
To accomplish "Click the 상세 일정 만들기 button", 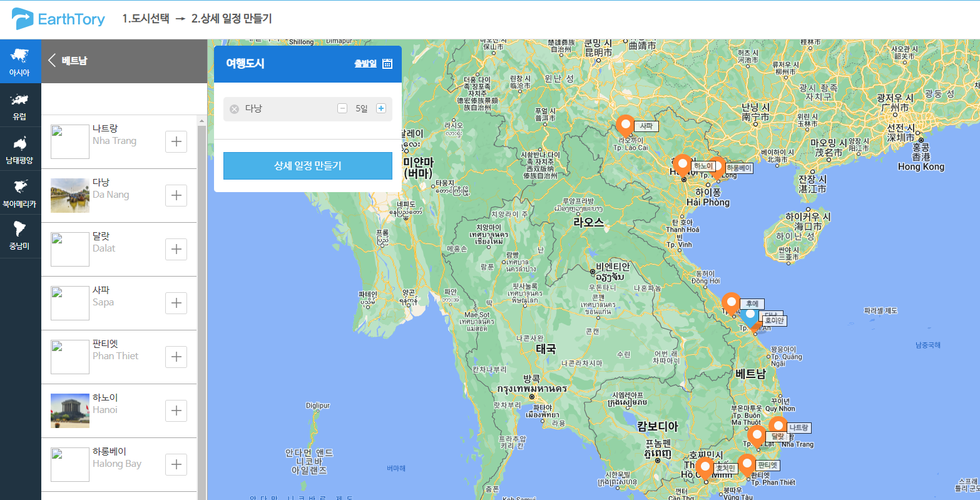I will point(308,166).
